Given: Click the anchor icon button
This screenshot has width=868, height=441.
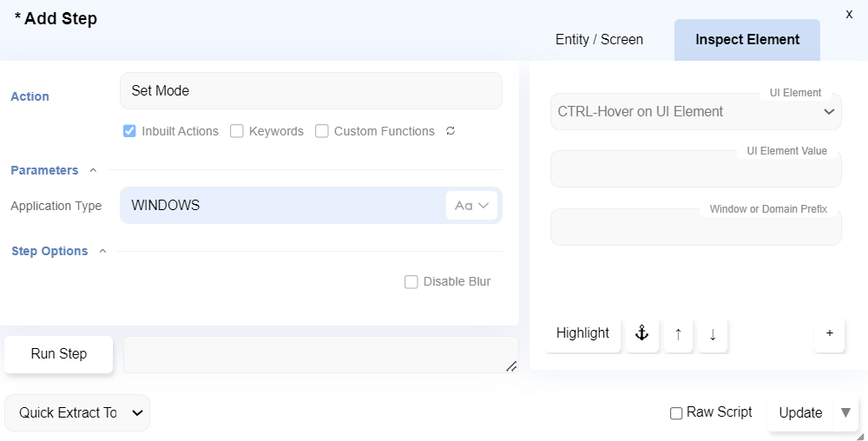Looking at the screenshot, I should pyautogui.click(x=642, y=333).
